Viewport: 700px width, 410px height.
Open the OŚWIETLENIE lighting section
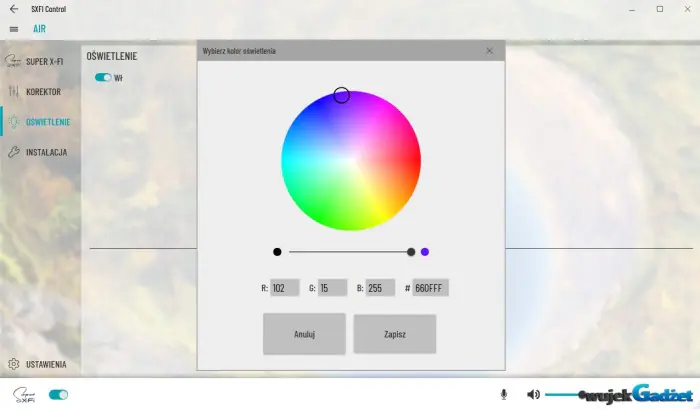40,121
